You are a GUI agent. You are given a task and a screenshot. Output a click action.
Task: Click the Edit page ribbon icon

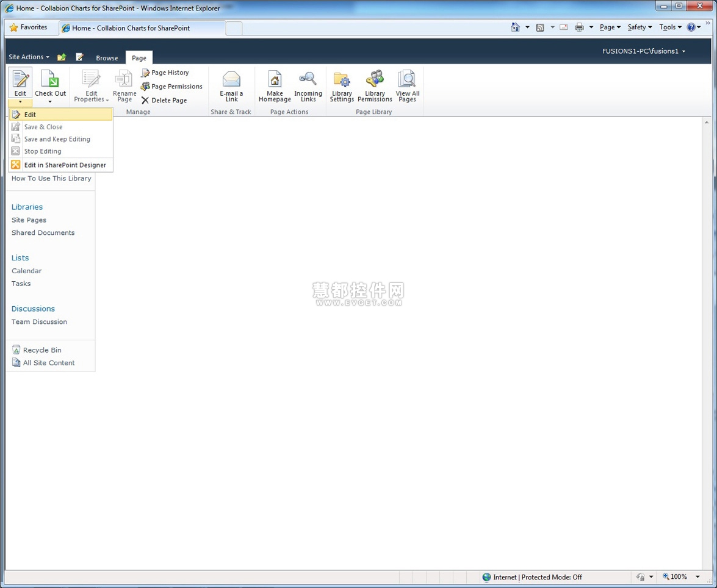point(20,79)
